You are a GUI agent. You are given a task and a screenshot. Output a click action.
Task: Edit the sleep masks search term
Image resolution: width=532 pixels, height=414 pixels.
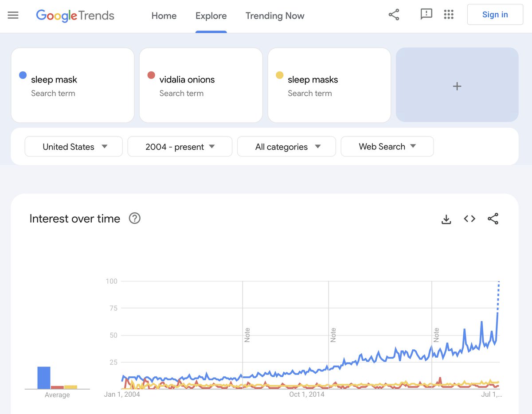pos(329,85)
